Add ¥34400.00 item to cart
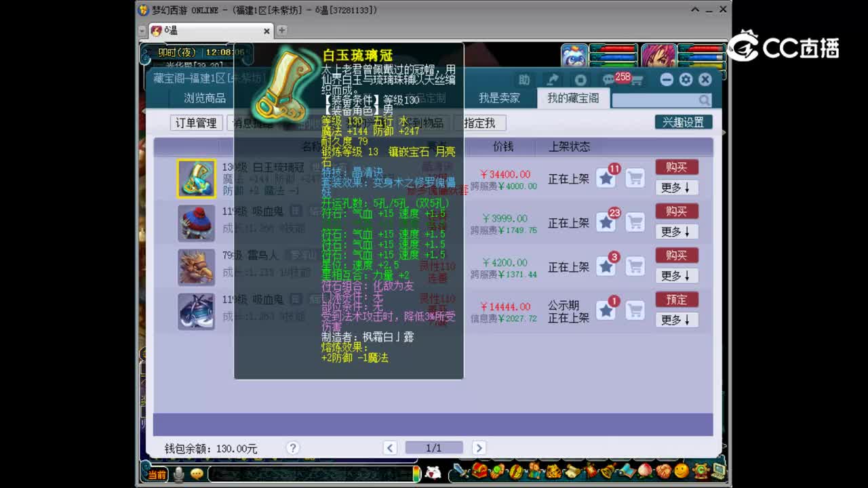 [x=635, y=179]
